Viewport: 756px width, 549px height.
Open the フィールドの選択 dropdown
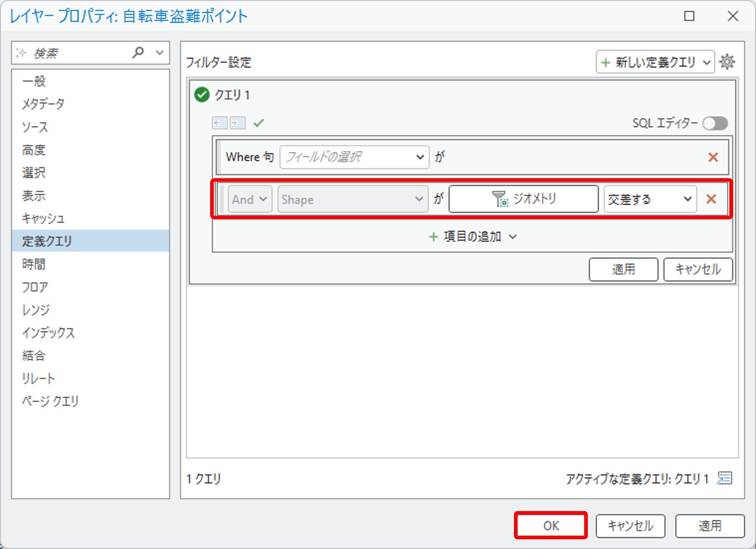click(x=354, y=157)
